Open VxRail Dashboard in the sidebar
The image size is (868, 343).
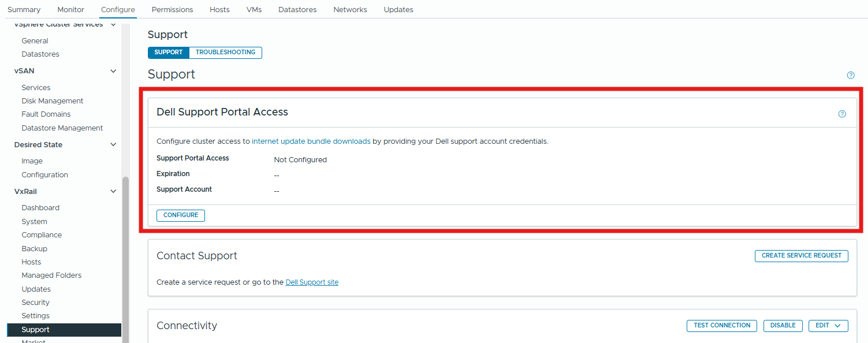pyautogui.click(x=40, y=208)
